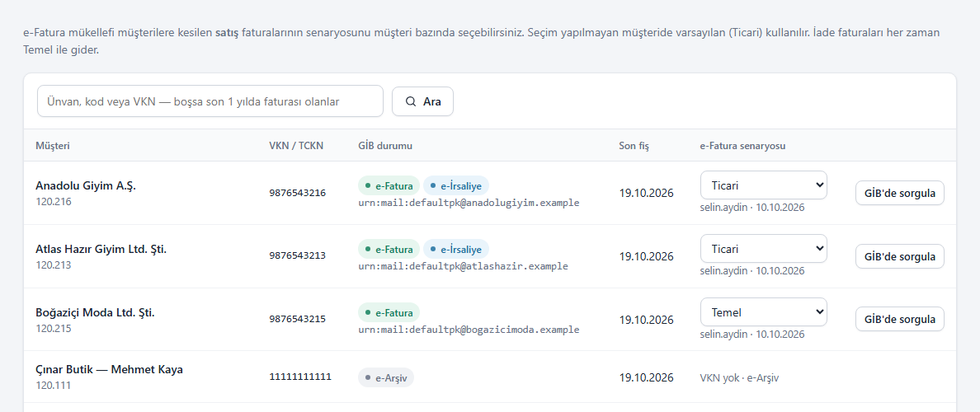Open scenario dropdown for Anadolu Giyim A.Ş.

pyautogui.click(x=764, y=185)
